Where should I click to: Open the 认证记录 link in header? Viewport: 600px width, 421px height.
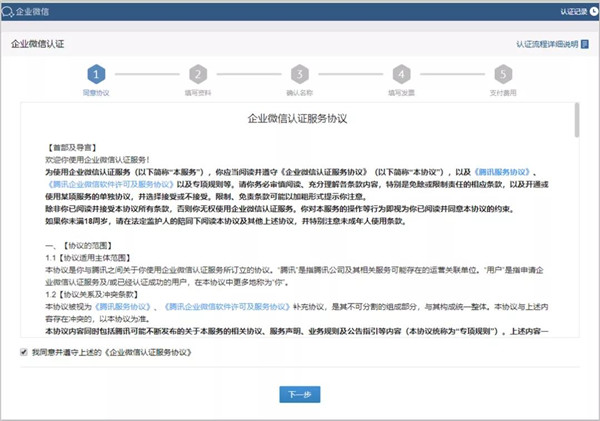pyautogui.click(x=574, y=12)
